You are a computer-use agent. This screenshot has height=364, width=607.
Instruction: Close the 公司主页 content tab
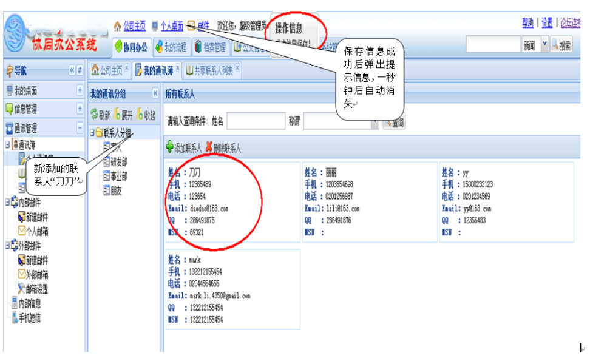(127, 68)
